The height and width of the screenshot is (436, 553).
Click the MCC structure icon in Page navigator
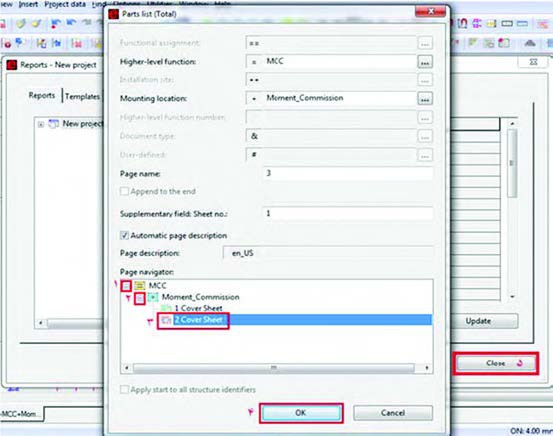pyautogui.click(x=140, y=285)
